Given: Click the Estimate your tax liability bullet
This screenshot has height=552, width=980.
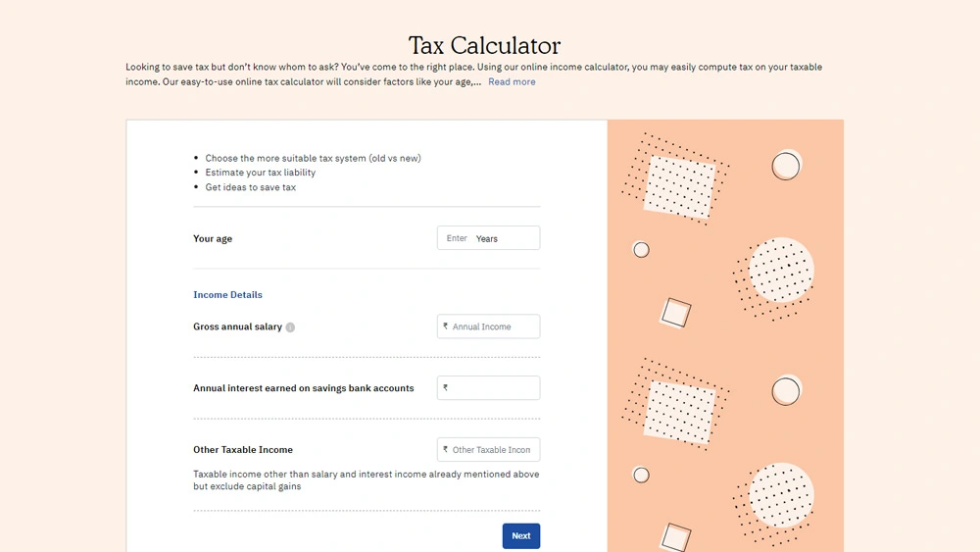Looking at the screenshot, I should tap(260, 173).
